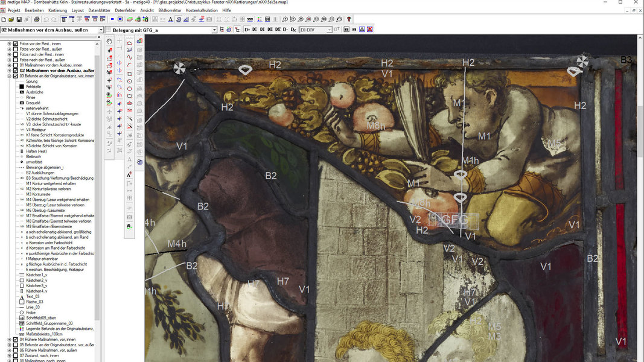Screen dimensions: 644x362
Task: Click the A+ add text tool
Action: point(129,175)
